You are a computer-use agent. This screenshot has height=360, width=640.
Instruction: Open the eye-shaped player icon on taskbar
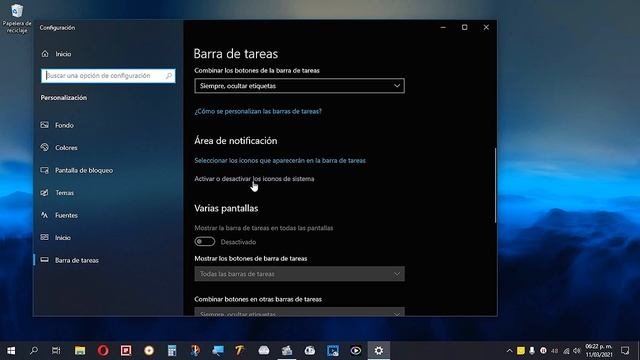point(356,351)
